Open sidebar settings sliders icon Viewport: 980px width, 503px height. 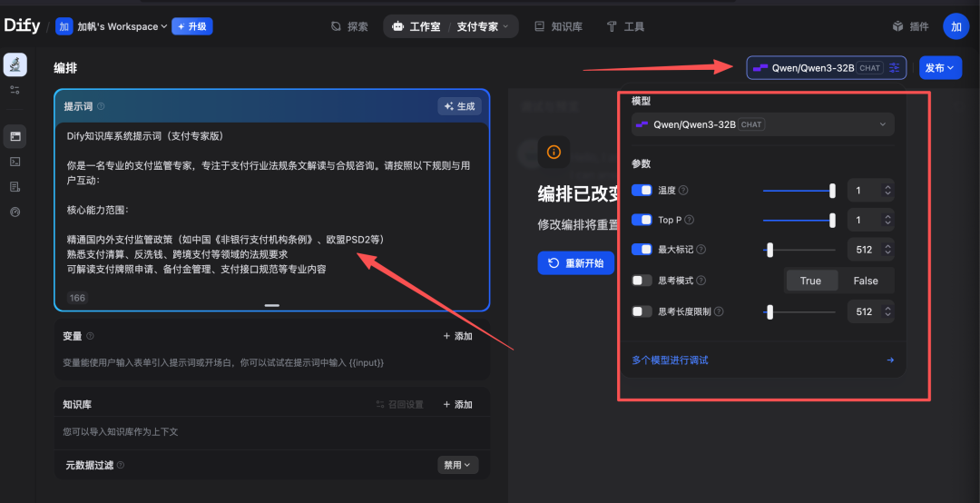click(x=15, y=90)
